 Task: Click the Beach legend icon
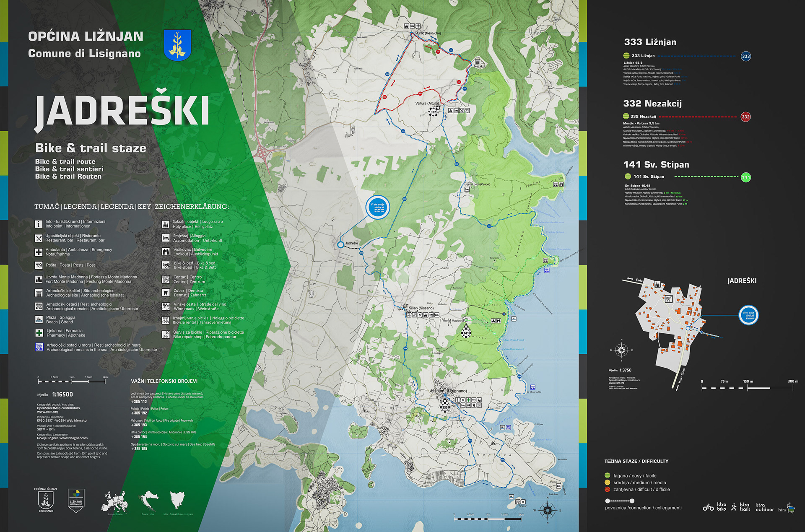[39, 319]
